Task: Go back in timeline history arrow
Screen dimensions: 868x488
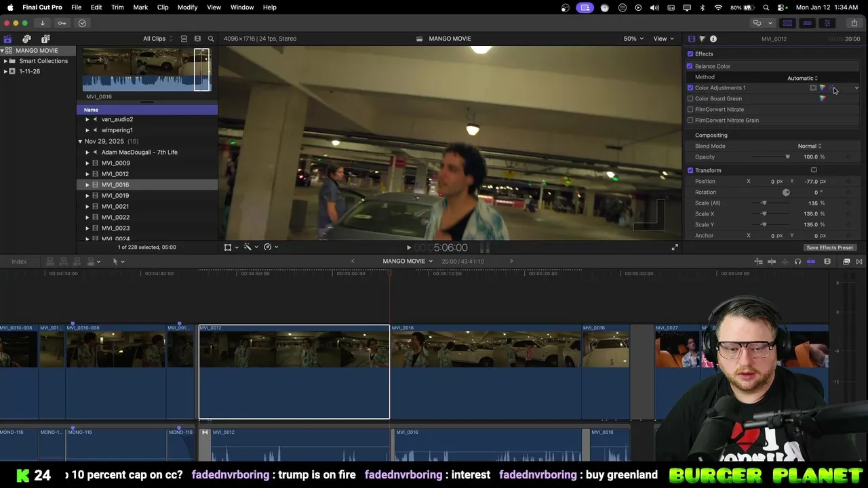Action: (x=353, y=262)
